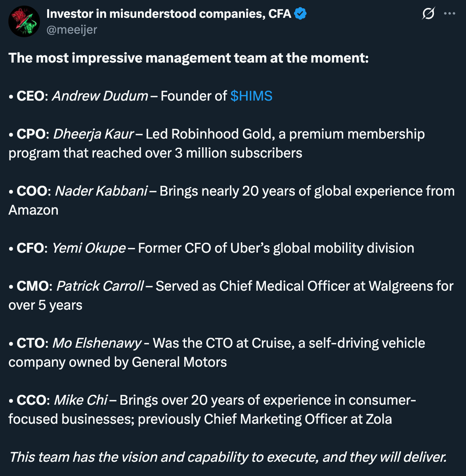This screenshot has width=466, height=476.
Task: Open the three-dot more options menu
Action: pyautogui.click(x=450, y=13)
